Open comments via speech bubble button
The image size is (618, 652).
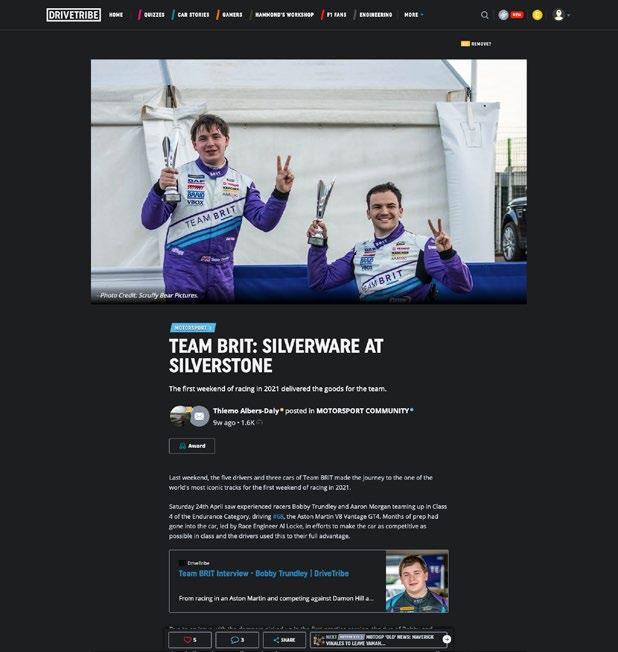(237, 640)
